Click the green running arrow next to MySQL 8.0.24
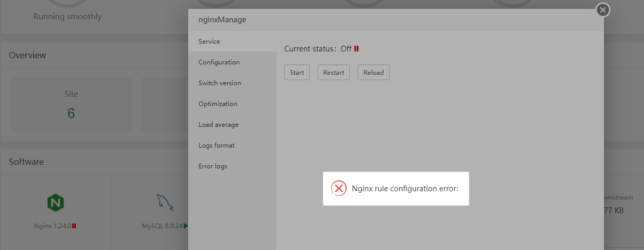 point(186,226)
